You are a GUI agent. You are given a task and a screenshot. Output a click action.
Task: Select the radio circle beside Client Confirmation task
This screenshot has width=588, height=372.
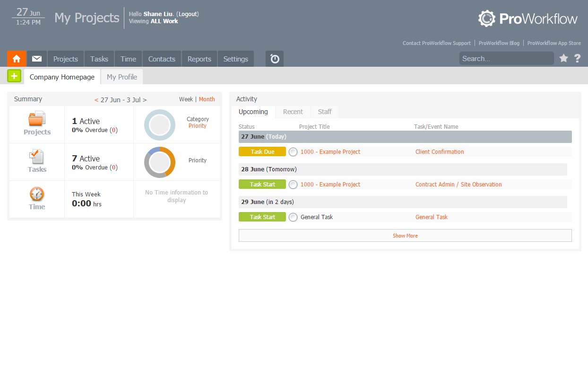pyautogui.click(x=293, y=151)
